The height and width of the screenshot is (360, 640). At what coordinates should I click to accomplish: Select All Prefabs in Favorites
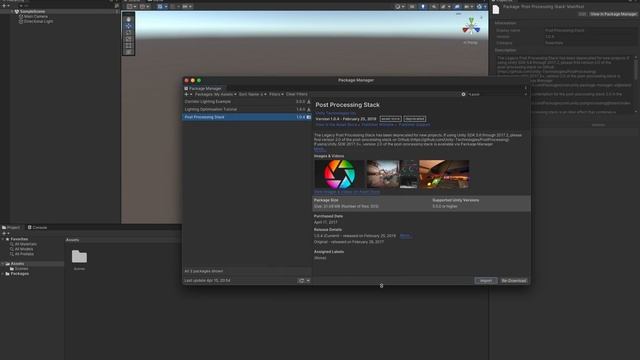click(x=22, y=254)
